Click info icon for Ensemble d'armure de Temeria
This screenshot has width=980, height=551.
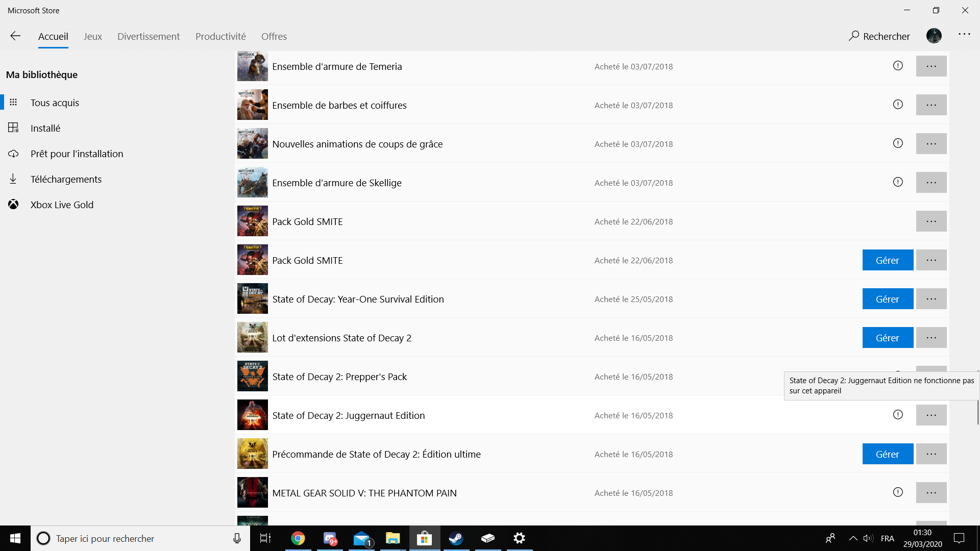coord(898,66)
